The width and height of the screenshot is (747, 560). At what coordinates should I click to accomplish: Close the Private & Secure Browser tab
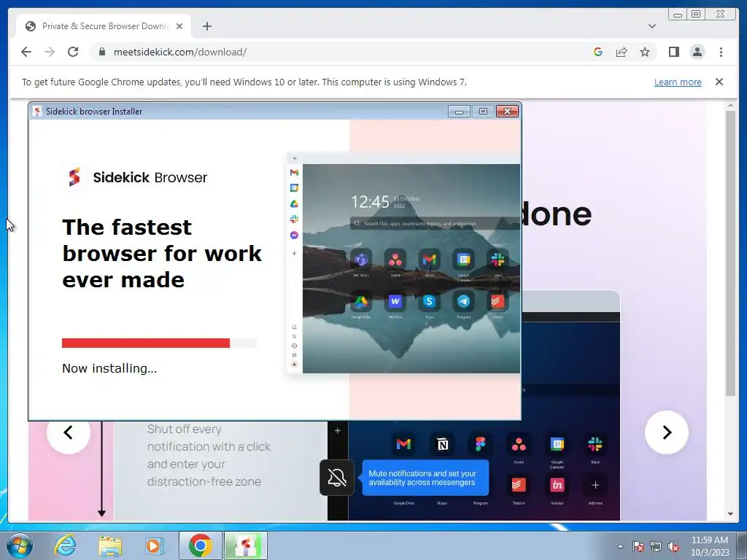pyautogui.click(x=179, y=26)
